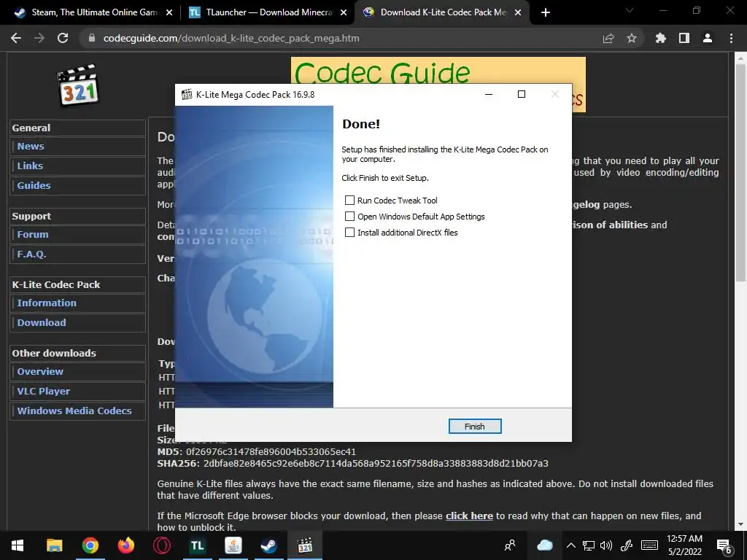
Task: Click the 321 clapperboard site logo
Action: (x=77, y=85)
